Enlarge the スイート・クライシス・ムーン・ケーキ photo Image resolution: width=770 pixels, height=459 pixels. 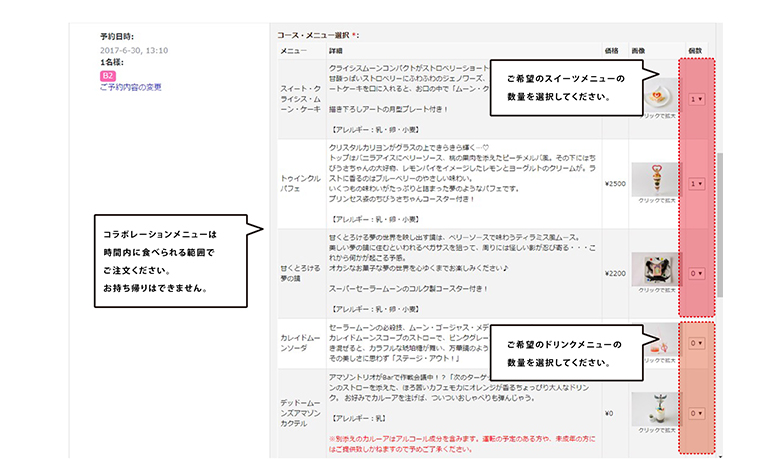coord(653,94)
